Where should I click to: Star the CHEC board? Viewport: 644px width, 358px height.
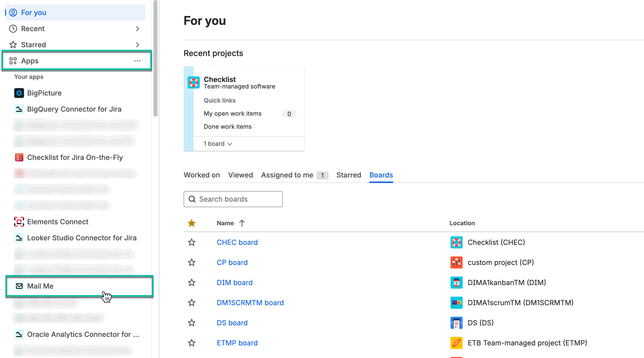click(x=192, y=242)
